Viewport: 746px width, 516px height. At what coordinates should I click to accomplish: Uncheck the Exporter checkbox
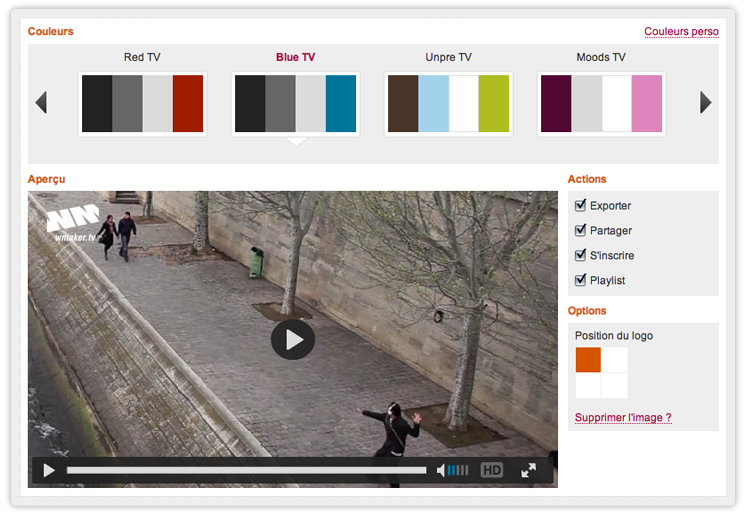(581, 206)
